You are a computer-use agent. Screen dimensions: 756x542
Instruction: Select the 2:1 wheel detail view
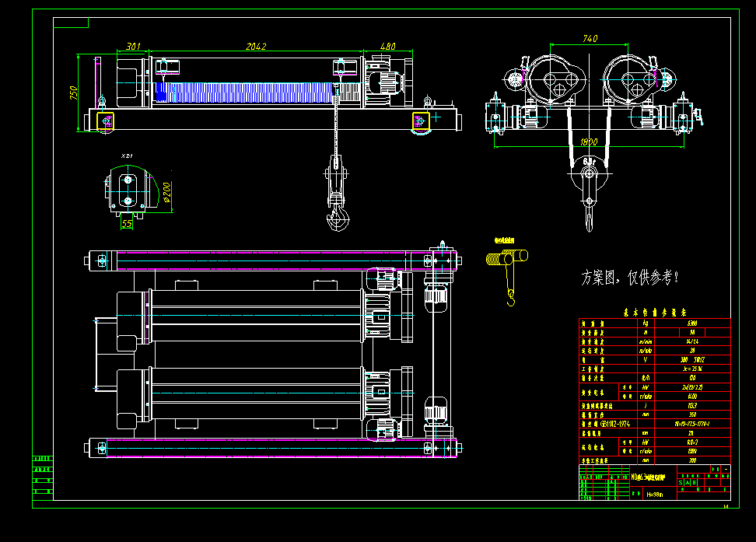[x=131, y=191]
